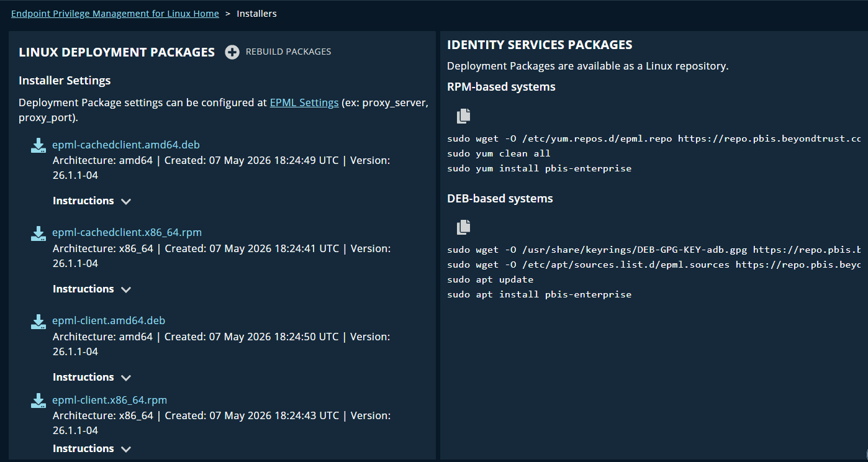
Task: Open the EPML Settings link
Action: (304, 102)
